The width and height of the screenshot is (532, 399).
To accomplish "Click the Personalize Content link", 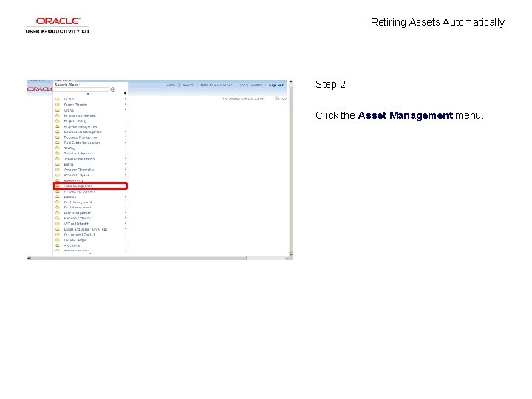I will pos(237,98).
